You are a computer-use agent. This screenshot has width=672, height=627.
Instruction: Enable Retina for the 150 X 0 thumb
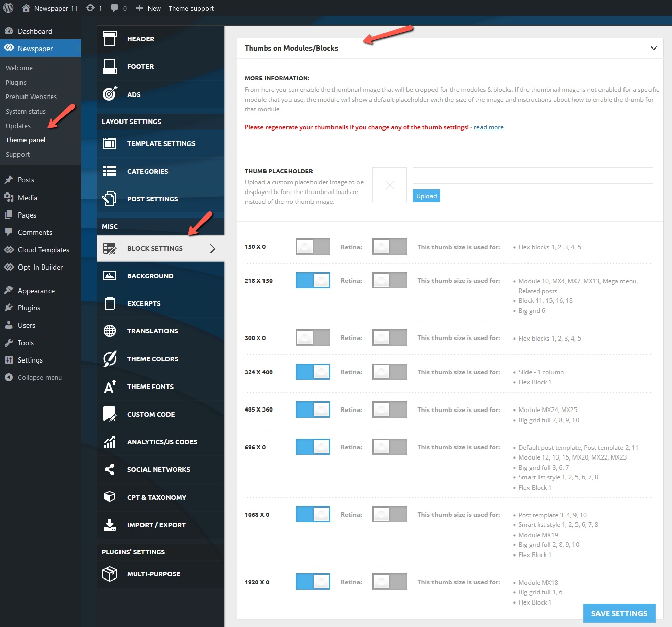390,247
